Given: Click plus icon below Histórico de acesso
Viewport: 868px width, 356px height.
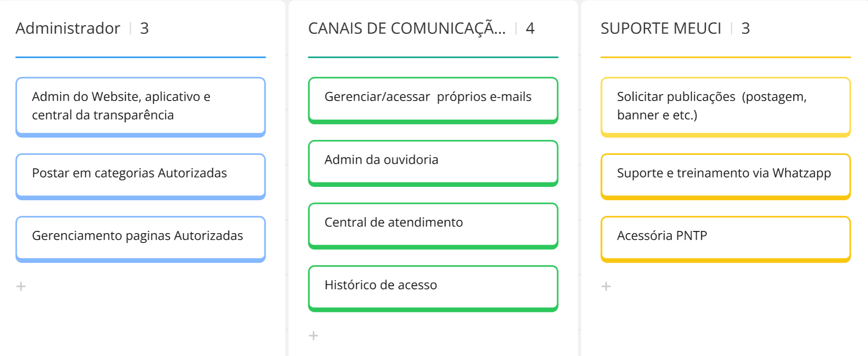Looking at the screenshot, I should (x=313, y=336).
